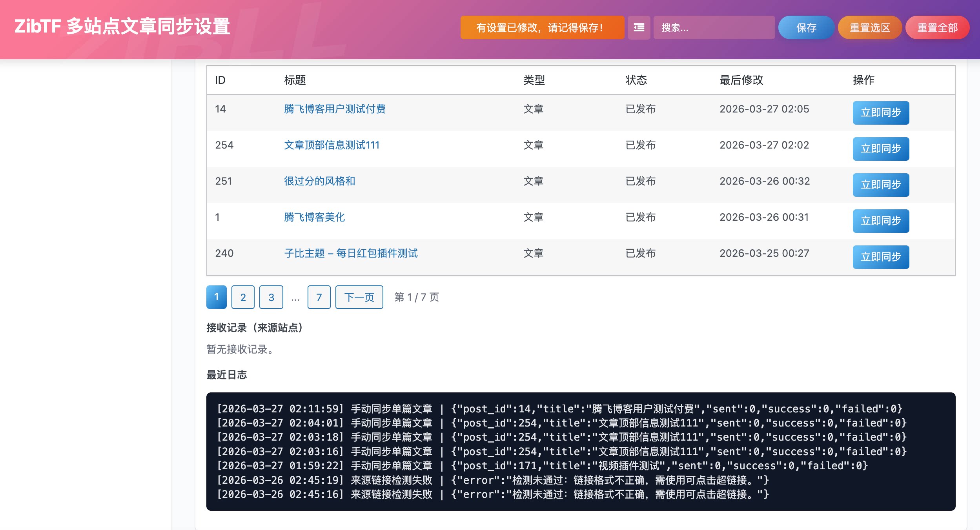Open the post 腾飞博客用户测试付费

coord(334,109)
